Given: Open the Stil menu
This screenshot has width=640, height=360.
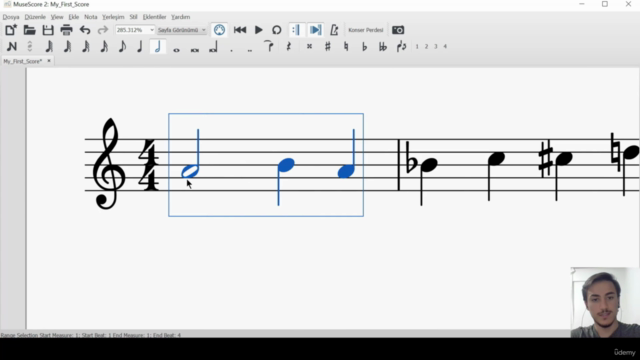Looking at the screenshot, I should tap(133, 17).
